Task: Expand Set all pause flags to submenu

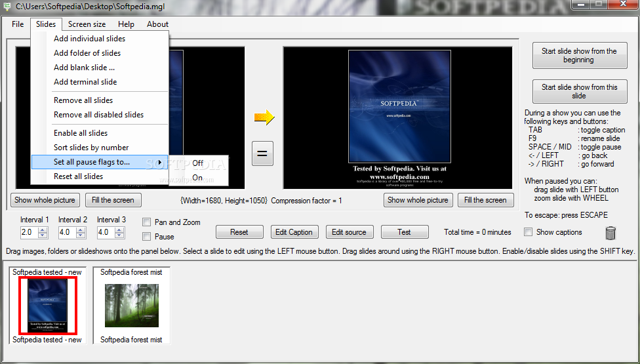Action: [100, 162]
